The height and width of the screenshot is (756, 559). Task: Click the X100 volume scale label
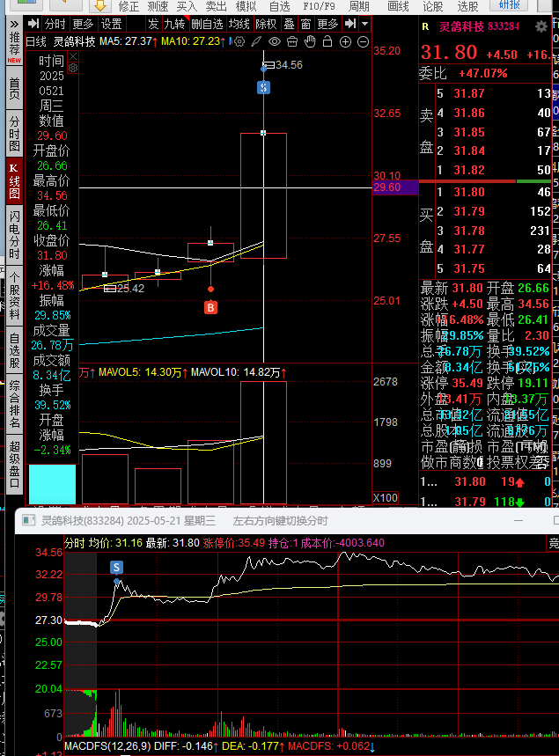point(386,498)
